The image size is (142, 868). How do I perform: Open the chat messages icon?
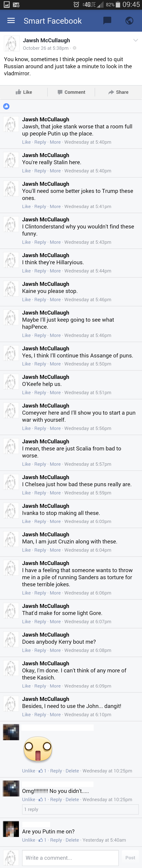107,21
